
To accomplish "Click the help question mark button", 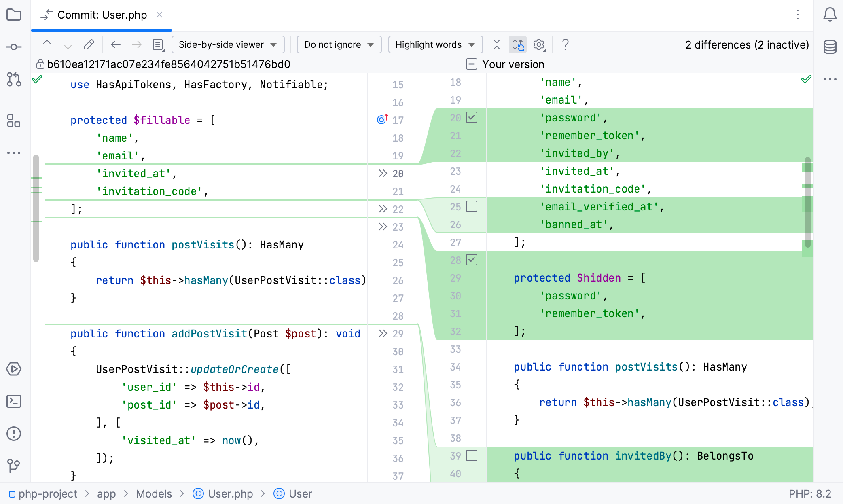I will (x=565, y=44).
